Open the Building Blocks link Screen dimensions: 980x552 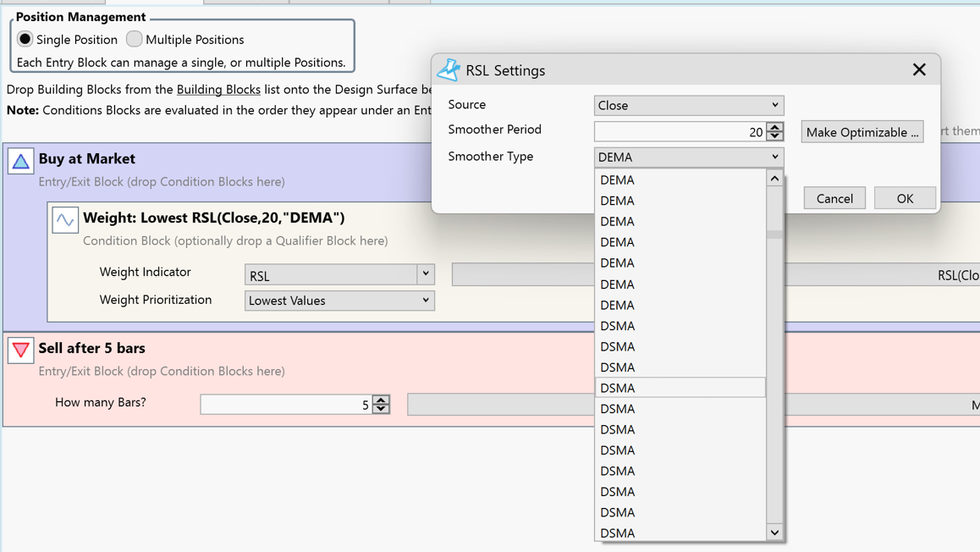218,89
